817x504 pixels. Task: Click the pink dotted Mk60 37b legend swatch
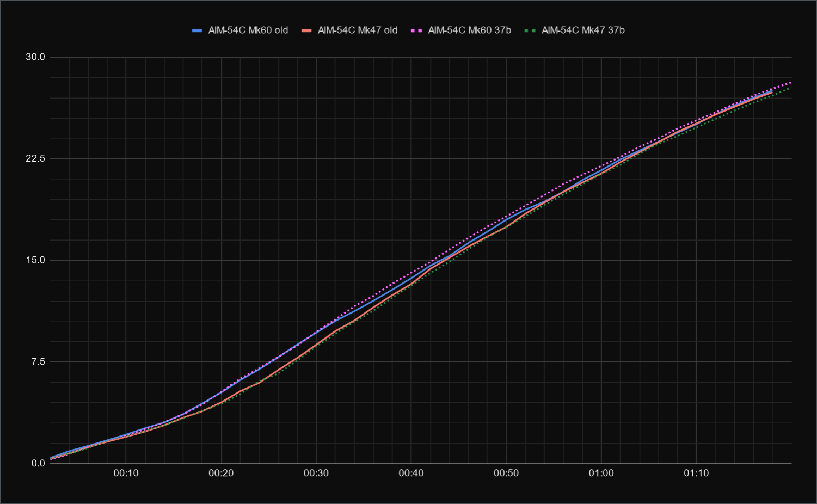[417, 30]
